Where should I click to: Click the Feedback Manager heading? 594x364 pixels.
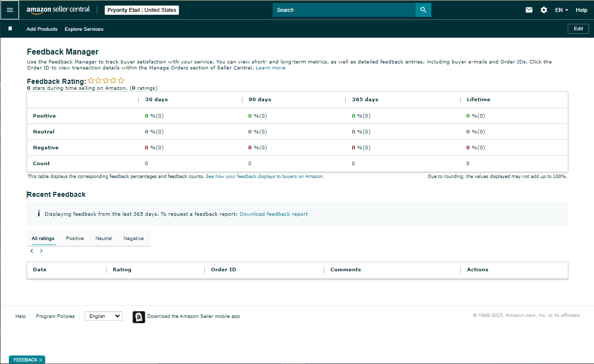pyautogui.click(x=62, y=52)
